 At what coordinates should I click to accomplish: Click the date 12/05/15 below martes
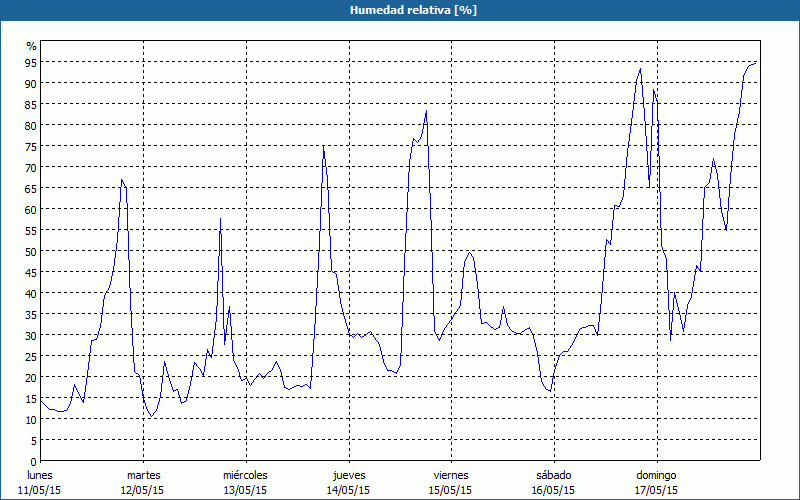tap(143, 490)
